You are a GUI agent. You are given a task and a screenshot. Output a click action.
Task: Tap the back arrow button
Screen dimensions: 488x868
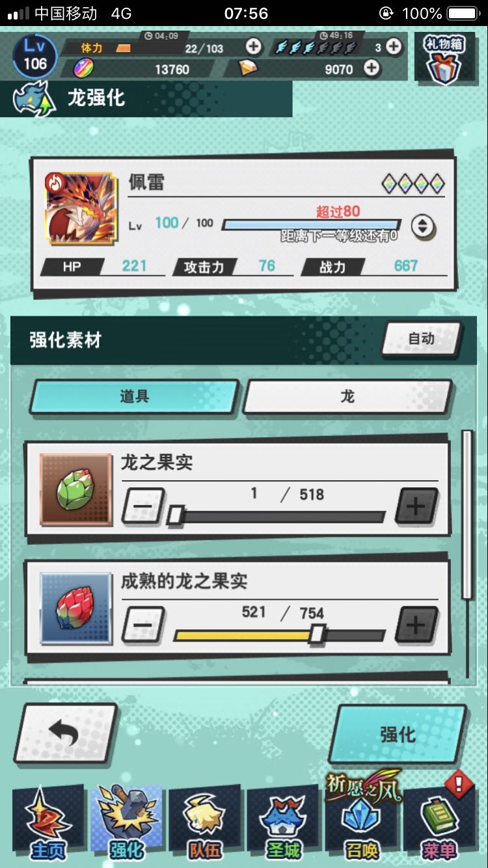coord(65,733)
